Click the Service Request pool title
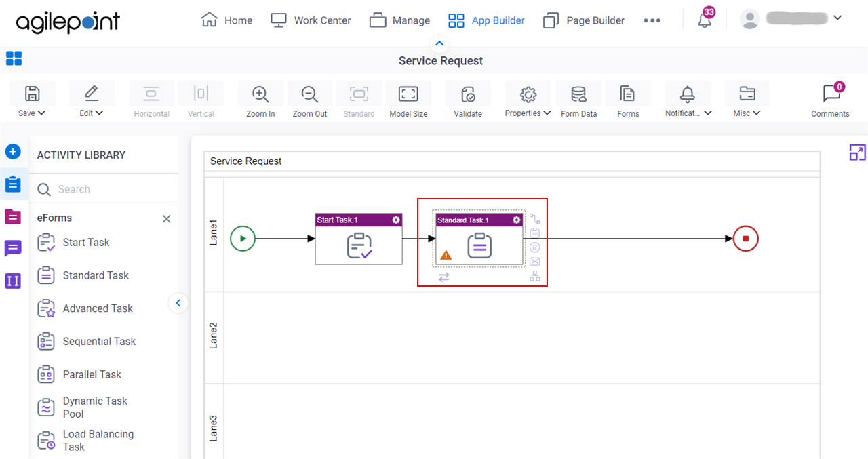Image resolution: width=868 pixels, height=459 pixels. coord(245,161)
